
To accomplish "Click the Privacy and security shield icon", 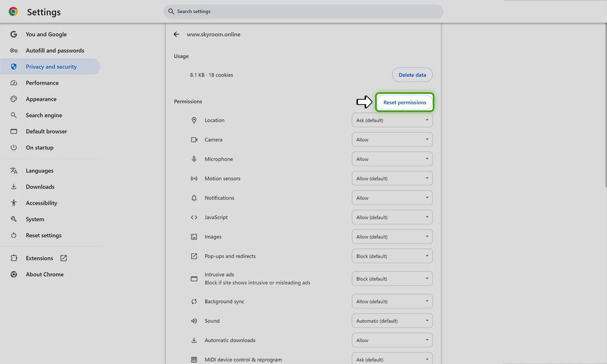I will 14,67.
